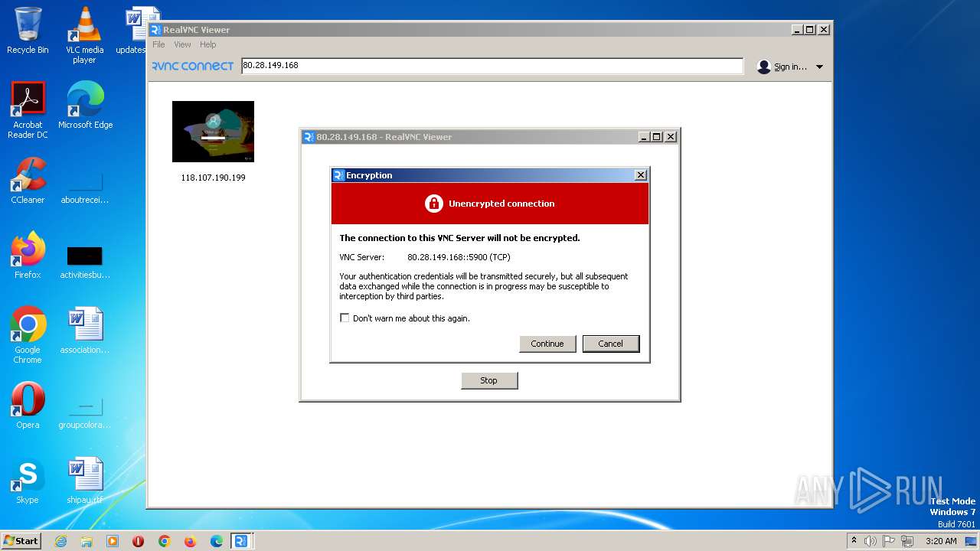The width and height of the screenshot is (980, 551).
Task: Close the main RealVNC Viewer window
Action: 824,30
